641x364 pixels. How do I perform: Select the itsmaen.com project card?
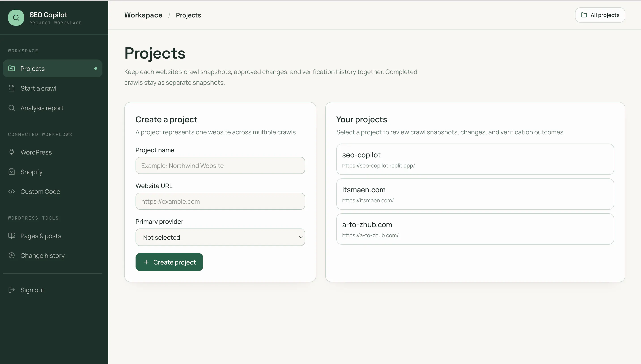475,194
